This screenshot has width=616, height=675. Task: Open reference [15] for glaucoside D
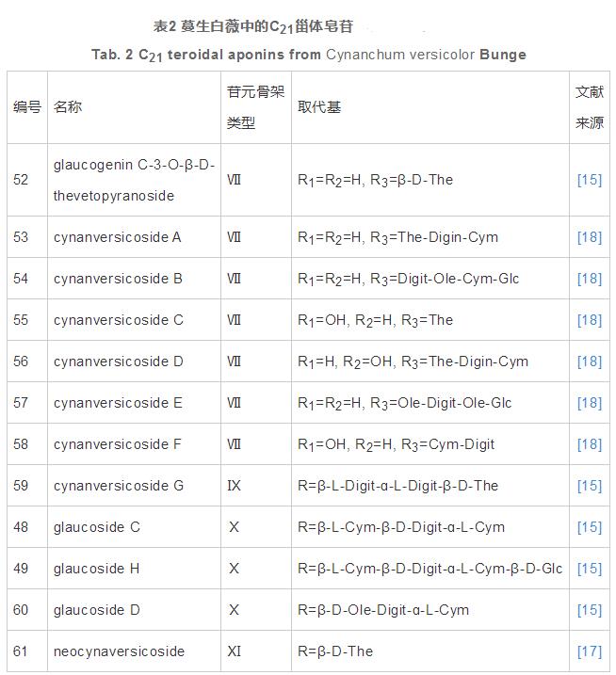[x=589, y=610]
